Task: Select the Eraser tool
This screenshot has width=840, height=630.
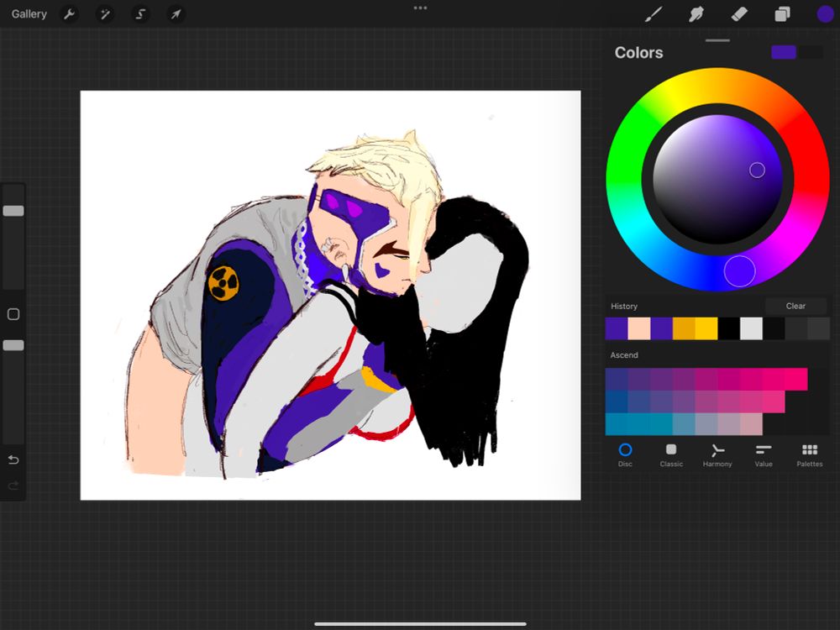Action: (x=738, y=14)
